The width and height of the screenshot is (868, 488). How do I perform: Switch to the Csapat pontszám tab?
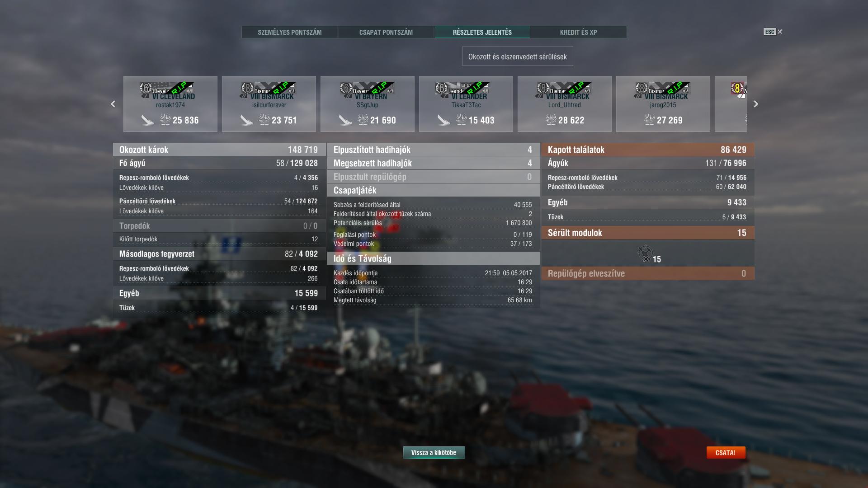click(386, 32)
